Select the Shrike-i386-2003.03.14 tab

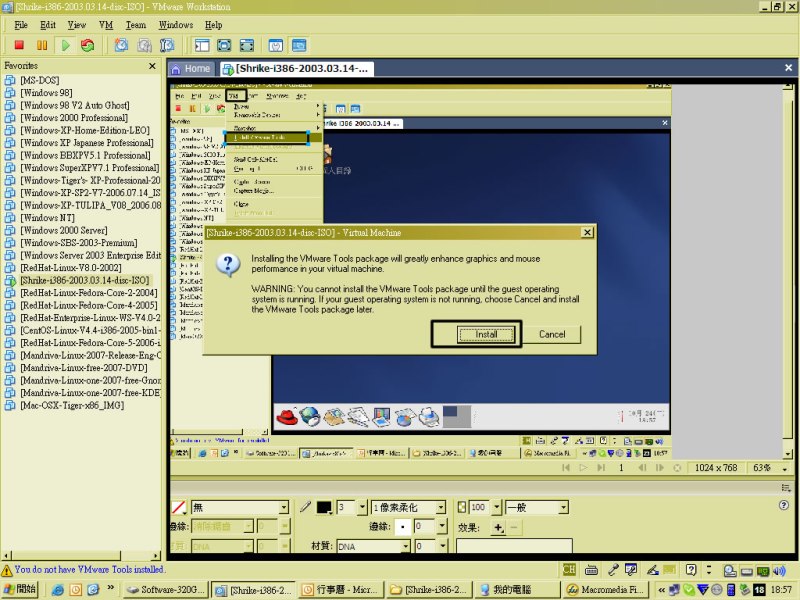[297, 69]
